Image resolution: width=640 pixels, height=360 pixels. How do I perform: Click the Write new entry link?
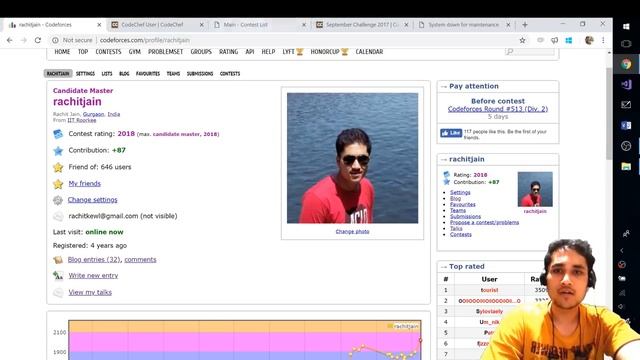pyautogui.click(x=93, y=276)
